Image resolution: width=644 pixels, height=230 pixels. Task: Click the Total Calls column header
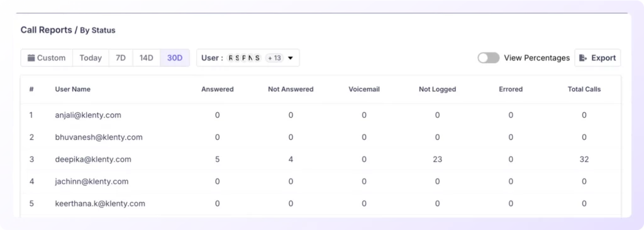[x=584, y=89]
